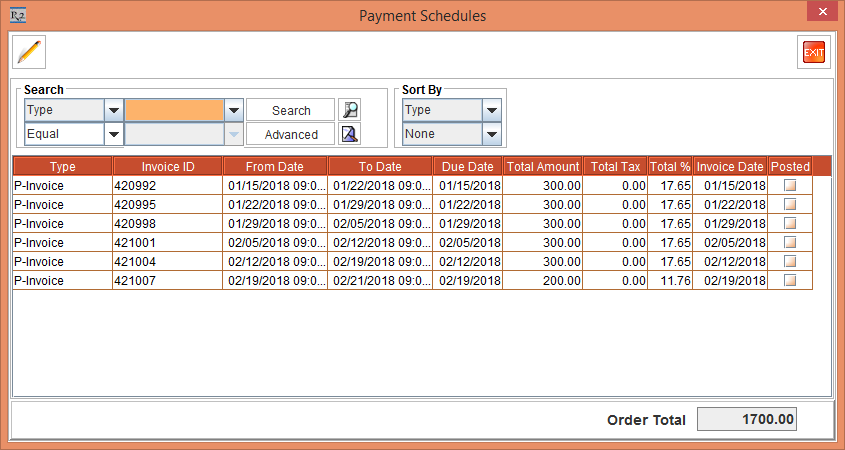Expand the Sort By None dropdown
Image resolution: width=845 pixels, height=450 pixels.
click(x=491, y=134)
